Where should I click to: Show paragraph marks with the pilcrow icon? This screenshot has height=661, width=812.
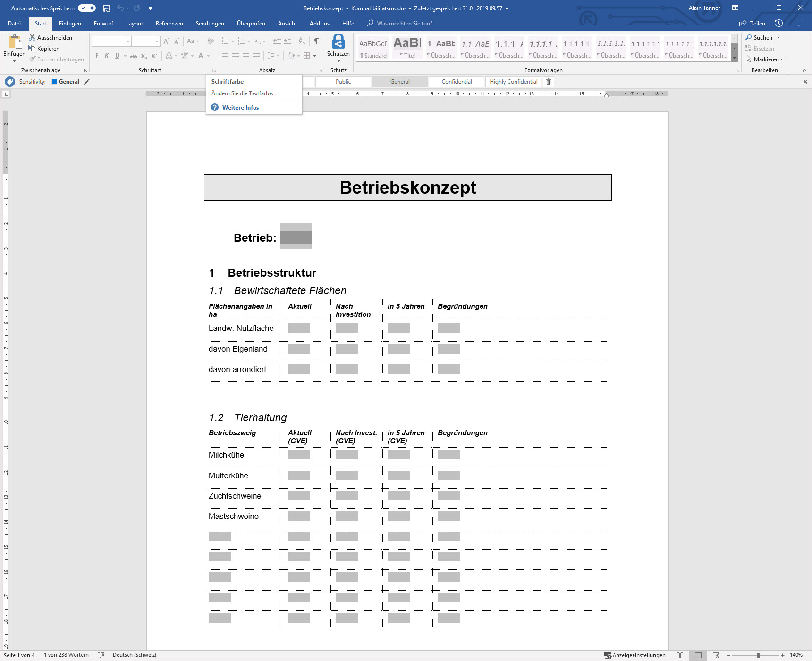click(316, 41)
